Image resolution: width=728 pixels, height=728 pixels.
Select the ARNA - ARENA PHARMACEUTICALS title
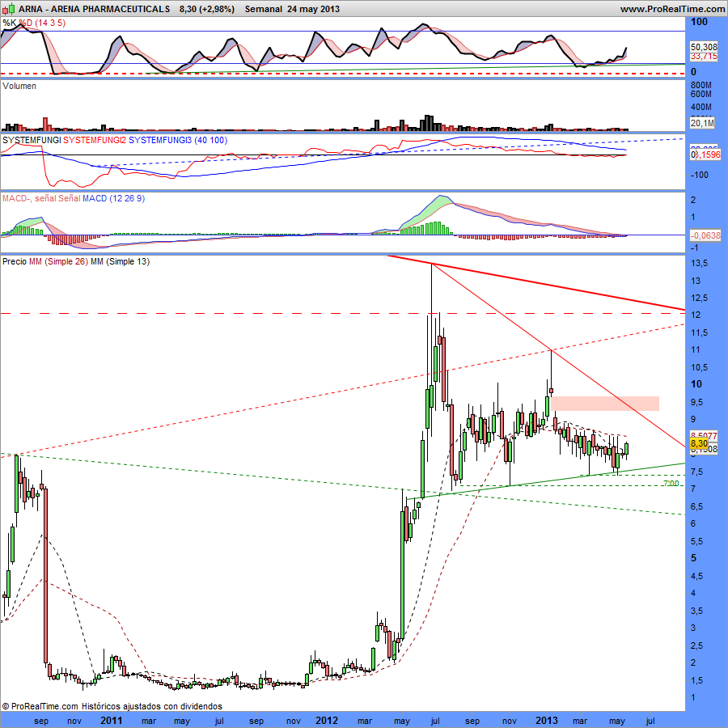pyautogui.click(x=95, y=9)
